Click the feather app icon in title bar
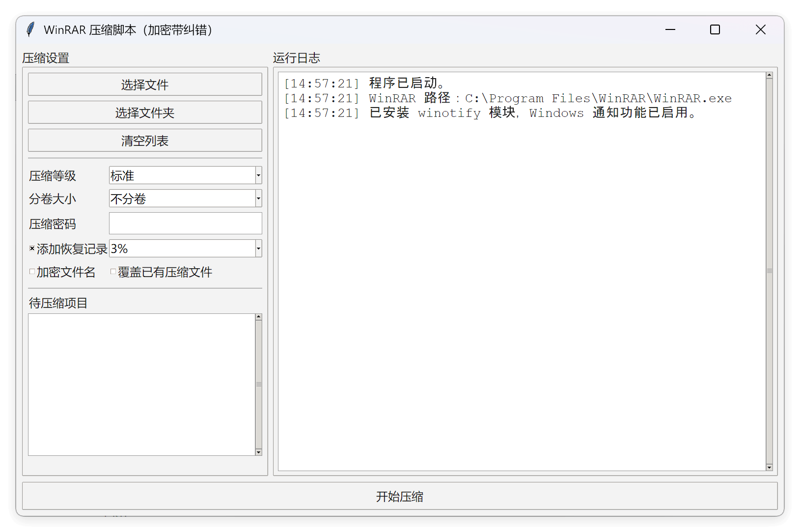 pos(30,29)
